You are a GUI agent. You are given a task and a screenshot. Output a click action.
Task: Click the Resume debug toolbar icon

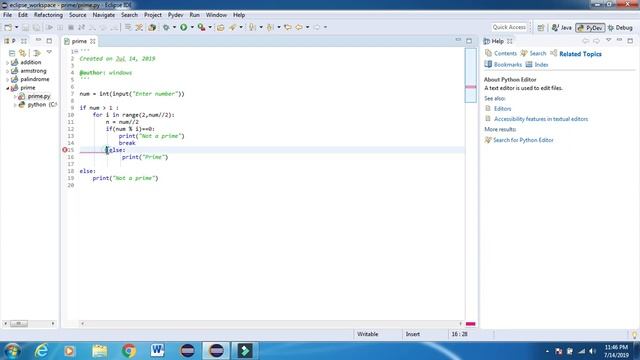click(x=49, y=27)
